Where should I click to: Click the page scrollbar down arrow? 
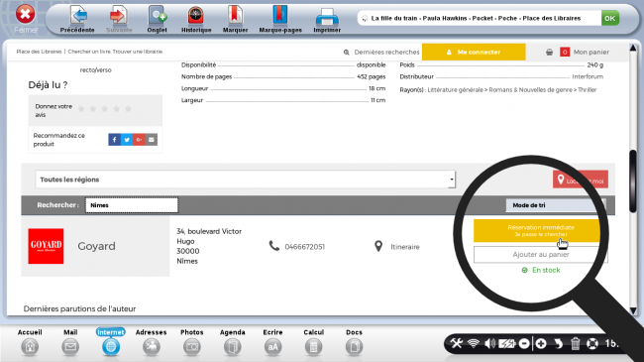(633, 311)
